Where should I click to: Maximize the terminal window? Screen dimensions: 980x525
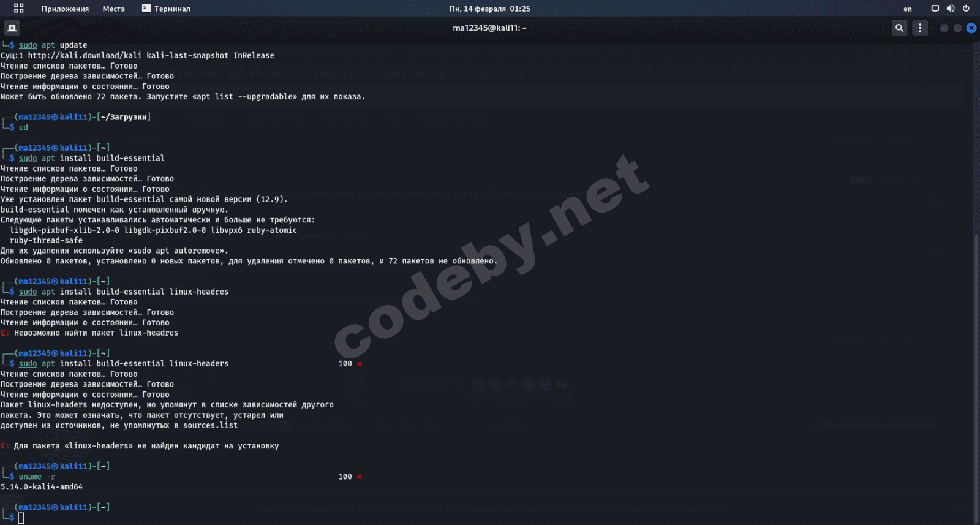click(x=957, y=28)
